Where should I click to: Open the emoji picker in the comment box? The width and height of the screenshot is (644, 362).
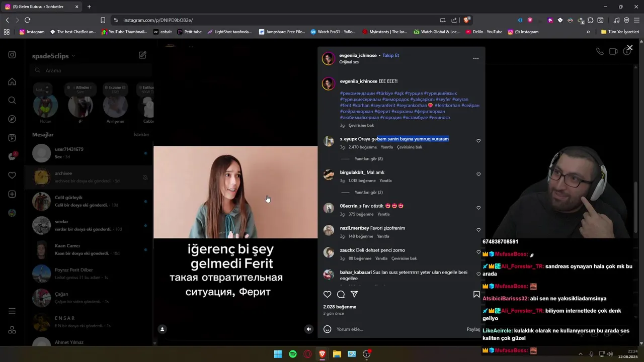tap(327, 329)
